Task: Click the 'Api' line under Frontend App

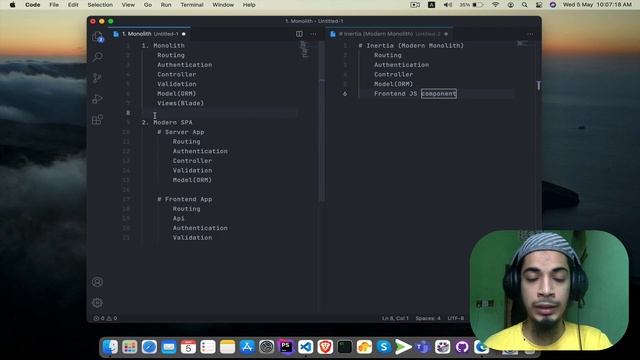Action: pyautogui.click(x=178, y=218)
